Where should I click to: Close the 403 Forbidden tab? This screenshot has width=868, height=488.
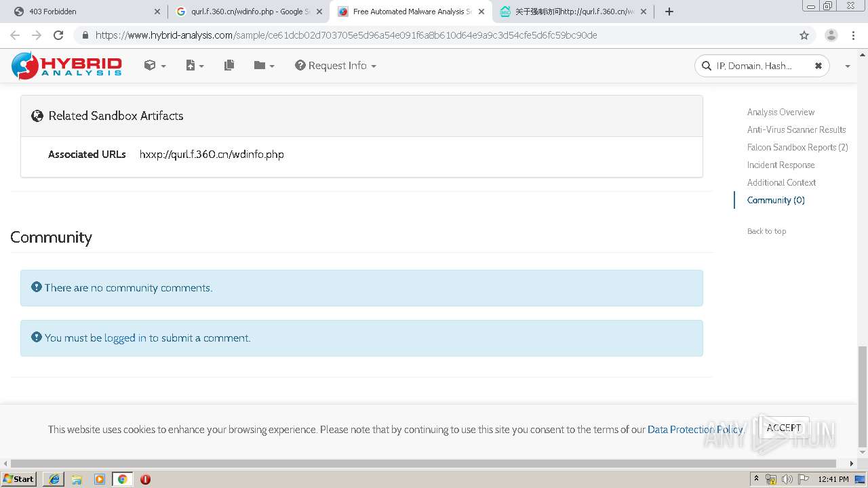(157, 12)
